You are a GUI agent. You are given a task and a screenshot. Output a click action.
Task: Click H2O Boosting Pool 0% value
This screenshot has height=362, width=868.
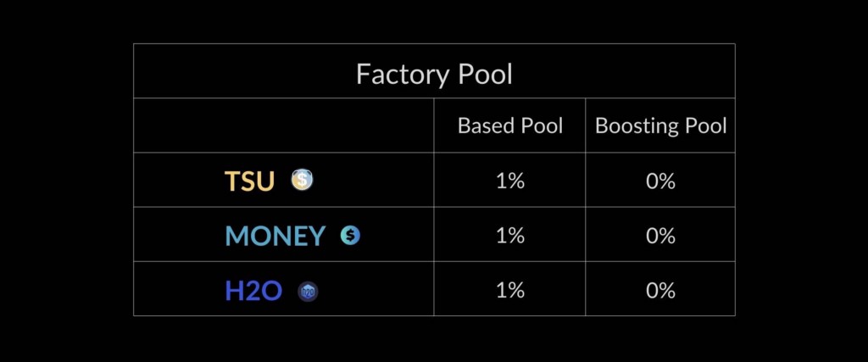660,290
